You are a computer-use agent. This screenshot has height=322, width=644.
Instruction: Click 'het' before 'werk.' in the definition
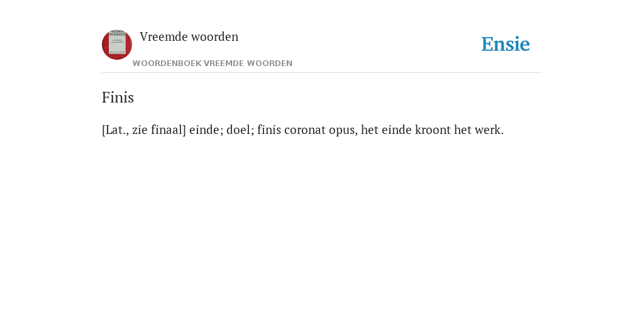(x=463, y=130)
